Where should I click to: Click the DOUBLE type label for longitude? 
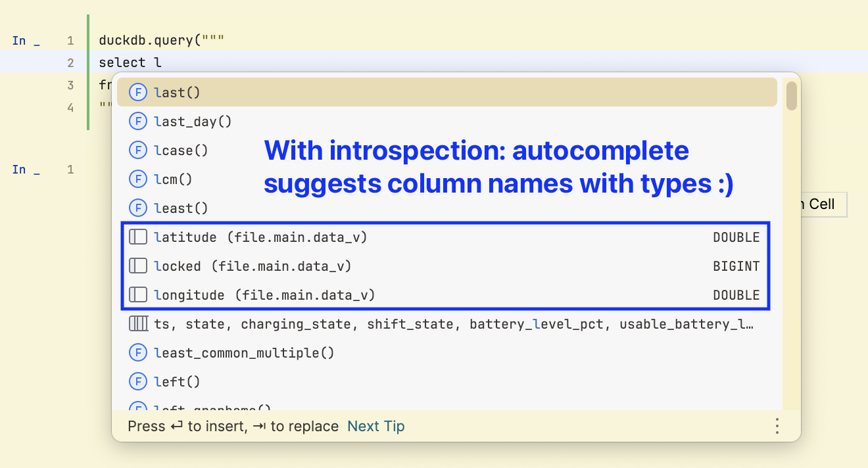[736, 295]
